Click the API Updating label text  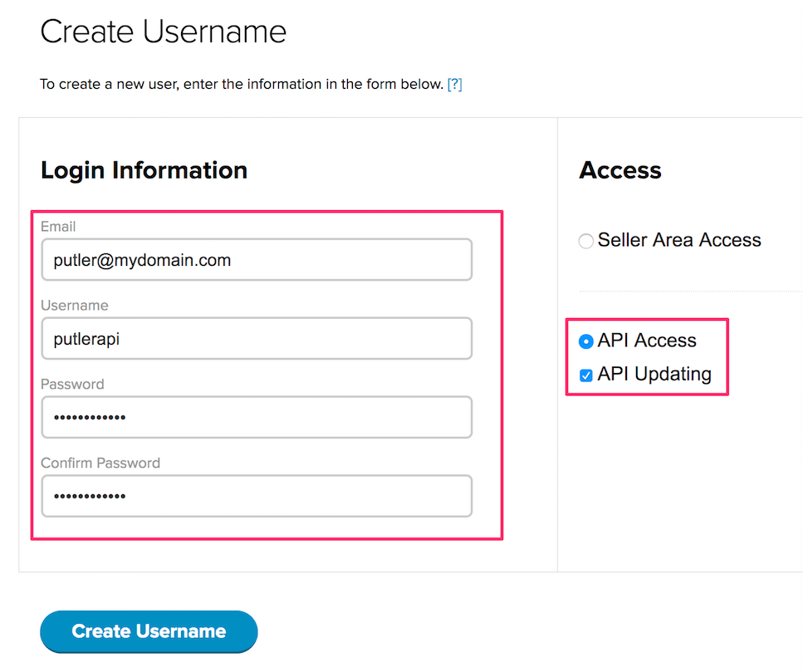tap(654, 374)
